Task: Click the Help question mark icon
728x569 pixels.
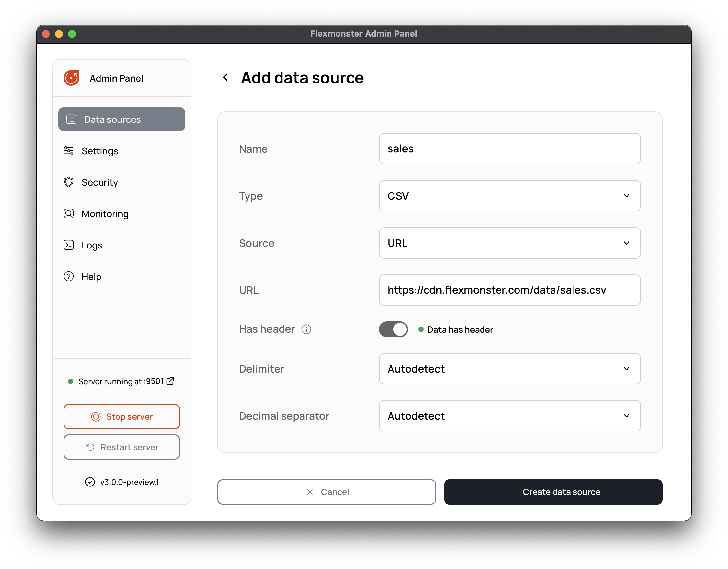Action: [69, 276]
